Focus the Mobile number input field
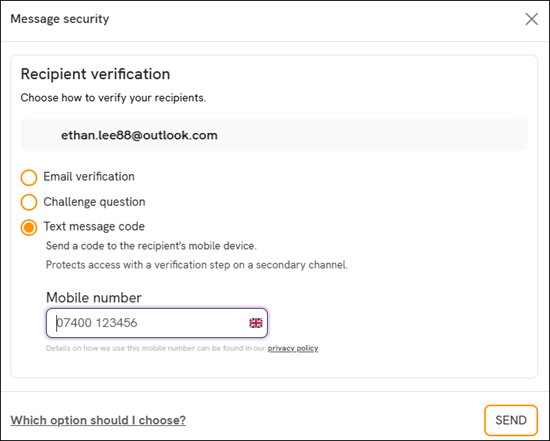 (157, 323)
